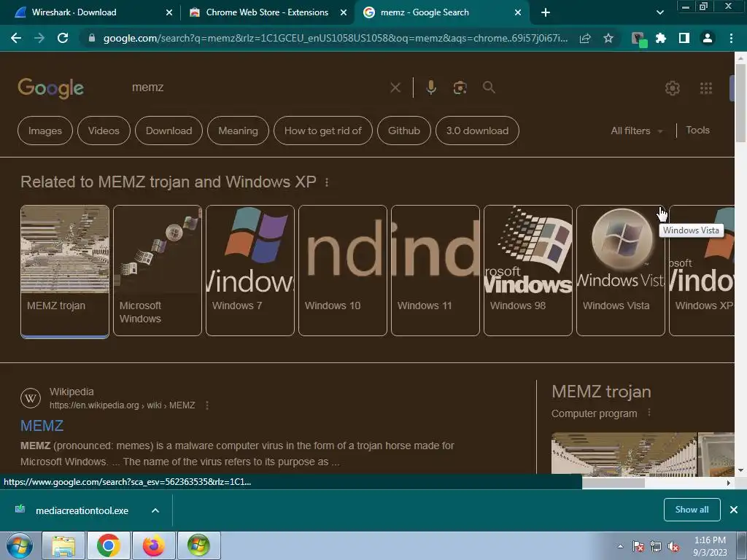Open the Windows 7 related card
Screen dimensions: 747x560
tap(250, 271)
